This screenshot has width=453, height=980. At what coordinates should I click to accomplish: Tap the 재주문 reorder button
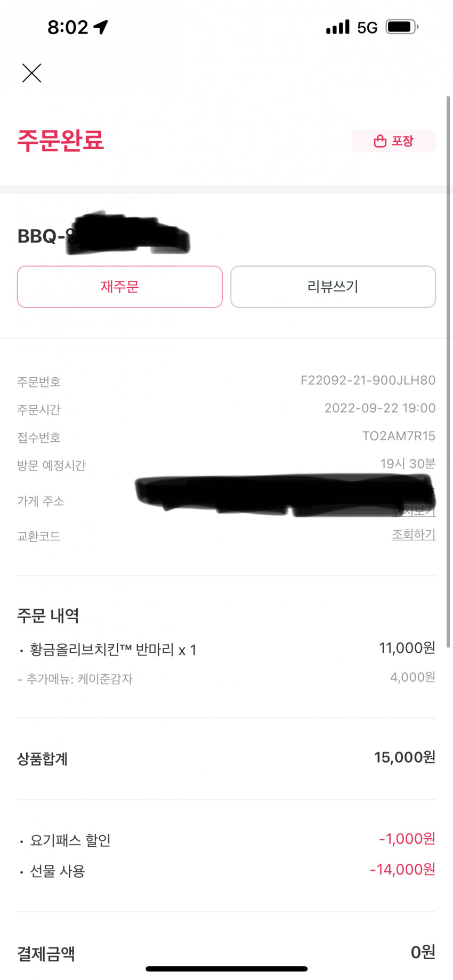[x=120, y=287]
